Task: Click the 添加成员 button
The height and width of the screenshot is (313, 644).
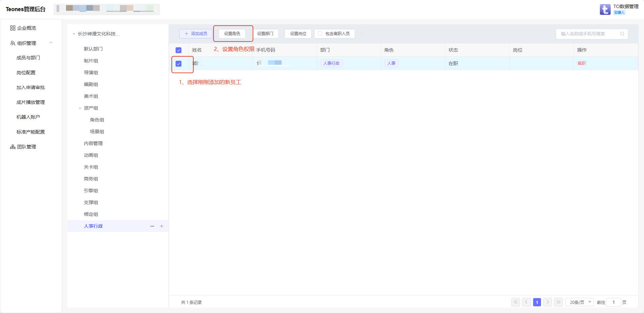Action: point(196,34)
